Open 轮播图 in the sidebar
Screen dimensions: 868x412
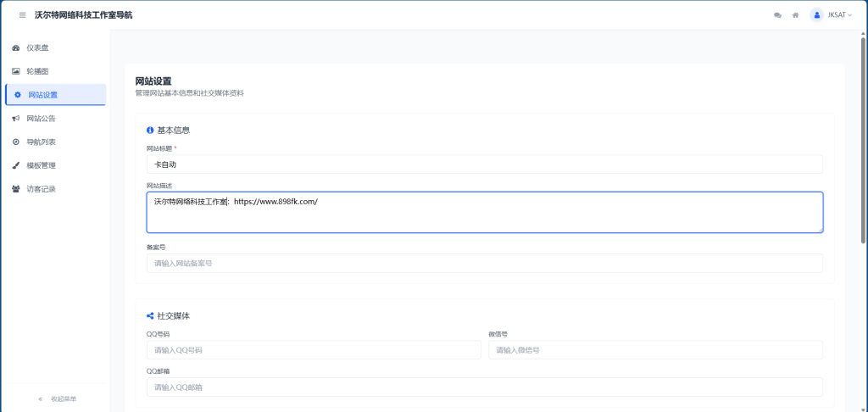click(55, 71)
